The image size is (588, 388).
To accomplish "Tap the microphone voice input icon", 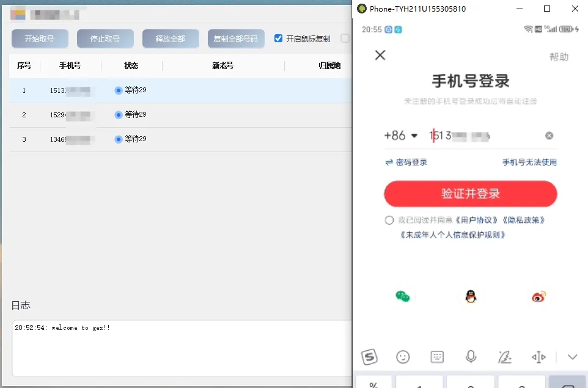I will [471, 357].
